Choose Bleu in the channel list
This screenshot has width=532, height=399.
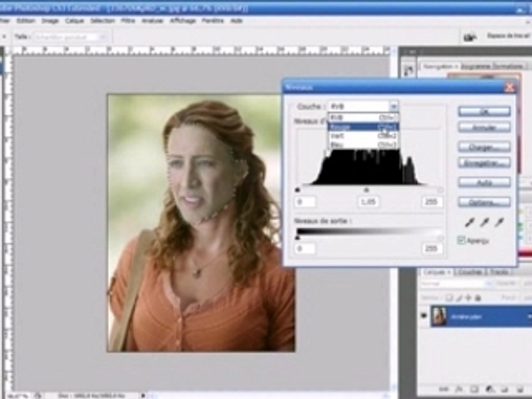click(363, 145)
